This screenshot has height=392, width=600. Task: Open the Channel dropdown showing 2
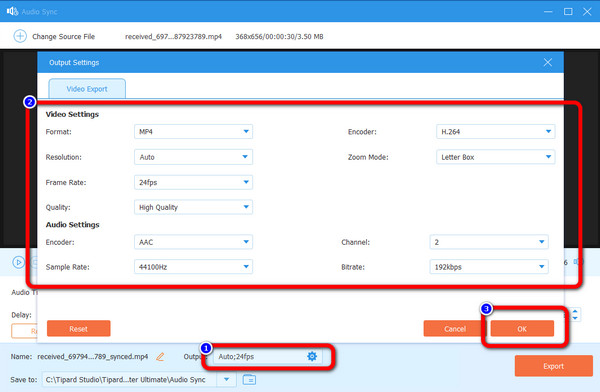[x=489, y=242]
